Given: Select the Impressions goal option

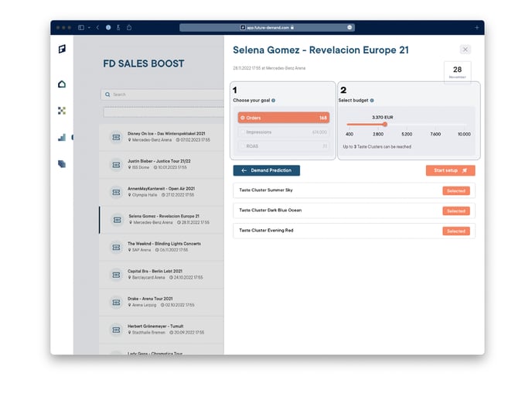Looking at the screenshot, I should 283,132.
